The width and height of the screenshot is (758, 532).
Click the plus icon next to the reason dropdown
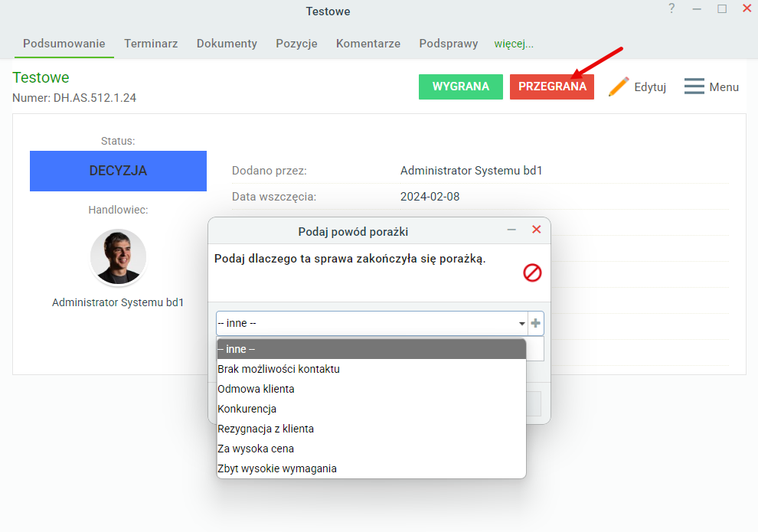click(x=536, y=323)
